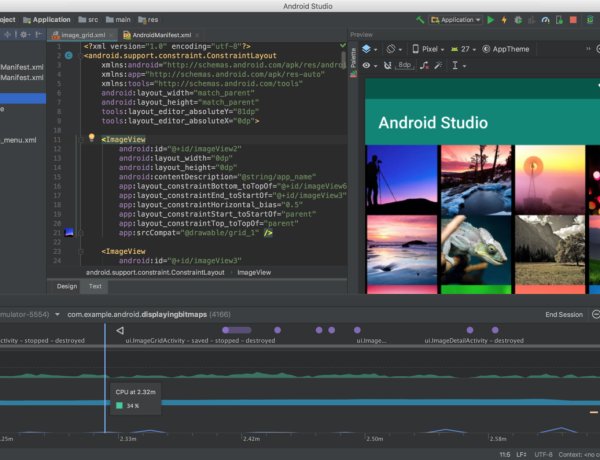Click the green hammer Make Project icon

pyautogui.click(x=420, y=20)
